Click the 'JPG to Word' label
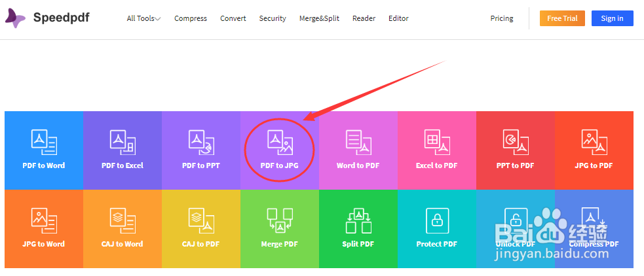 pyautogui.click(x=44, y=244)
